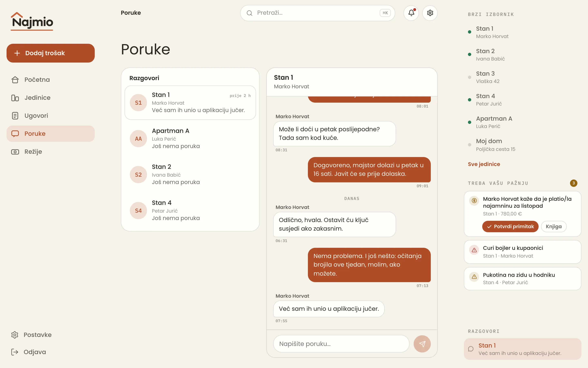Open the Stan 2 conversation with Ivana Babić
This screenshot has height=368, width=588.
point(190,175)
